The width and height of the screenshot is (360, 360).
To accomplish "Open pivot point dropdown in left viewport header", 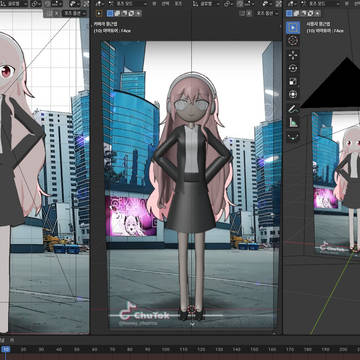I will [x=36, y=4].
